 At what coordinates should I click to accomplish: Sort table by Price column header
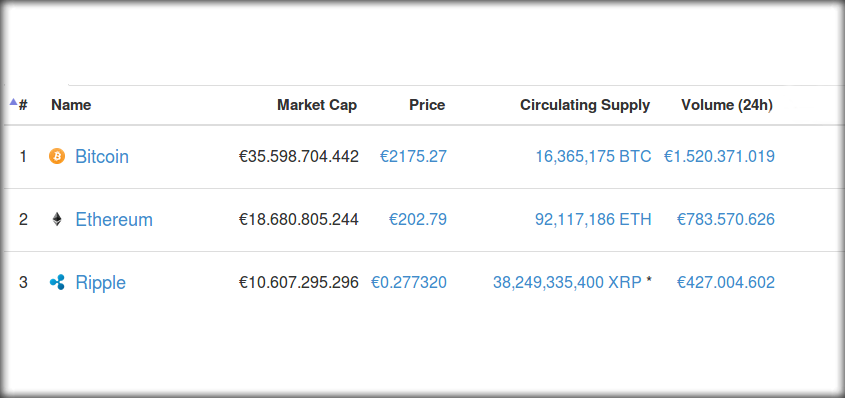click(427, 105)
